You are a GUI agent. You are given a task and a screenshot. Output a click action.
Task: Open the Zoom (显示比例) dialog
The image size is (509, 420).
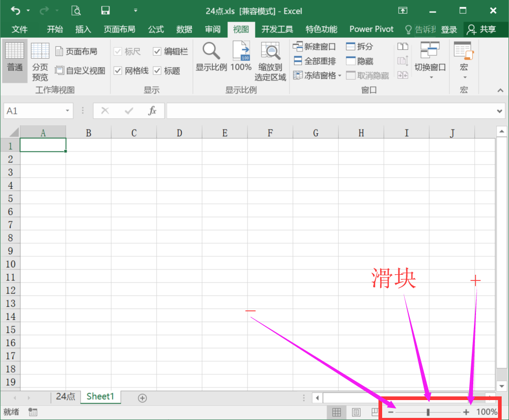point(211,57)
